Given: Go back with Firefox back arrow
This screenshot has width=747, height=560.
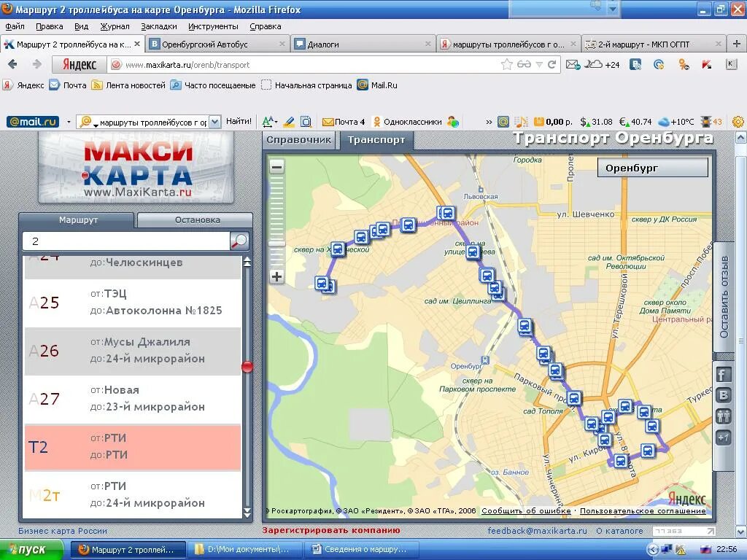Looking at the screenshot, I should click(x=13, y=64).
